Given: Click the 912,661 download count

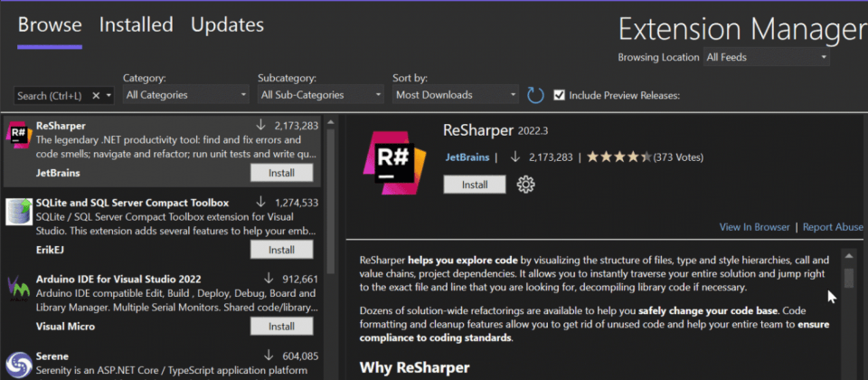Looking at the screenshot, I should point(299,279).
